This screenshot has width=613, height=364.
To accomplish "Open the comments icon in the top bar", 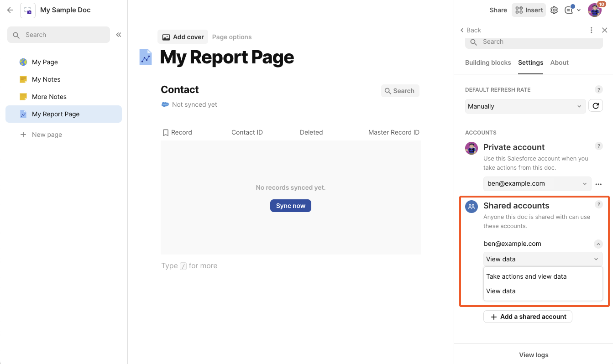I will 569,10.
